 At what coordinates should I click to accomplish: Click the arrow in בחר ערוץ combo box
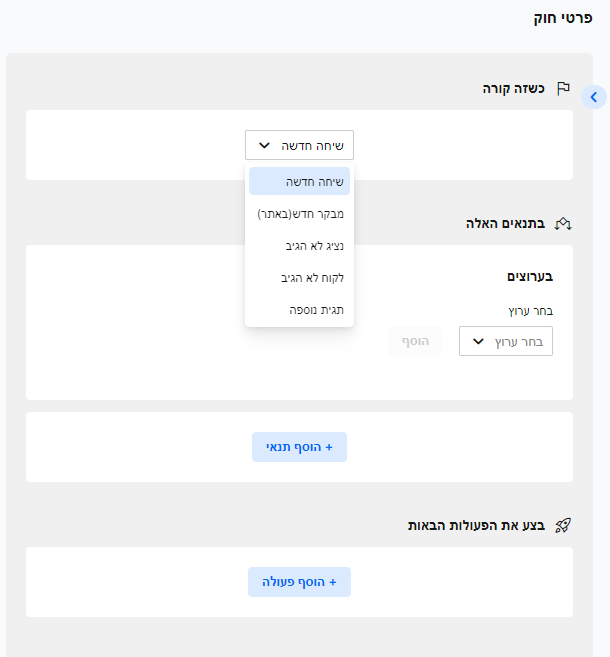(478, 342)
